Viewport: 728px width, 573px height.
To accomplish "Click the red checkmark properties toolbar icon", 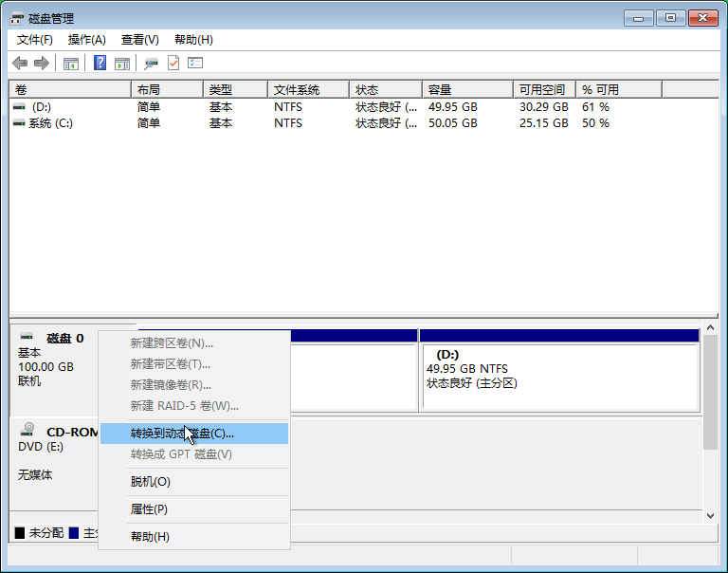I will (173, 63).
